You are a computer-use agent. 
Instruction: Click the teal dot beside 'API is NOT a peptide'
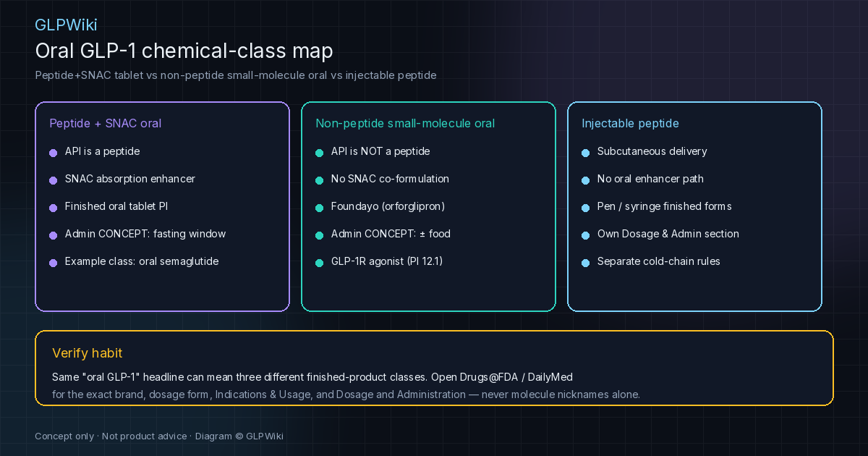[x=319, y=153]
